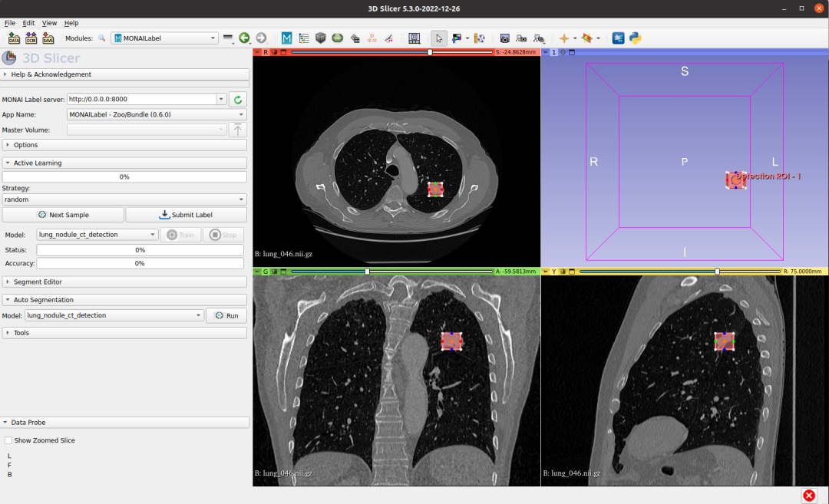The width and height of the screenshot is (829, 504).
Task: Adjust the red axial slice offset slider
Action: (391, 52)
